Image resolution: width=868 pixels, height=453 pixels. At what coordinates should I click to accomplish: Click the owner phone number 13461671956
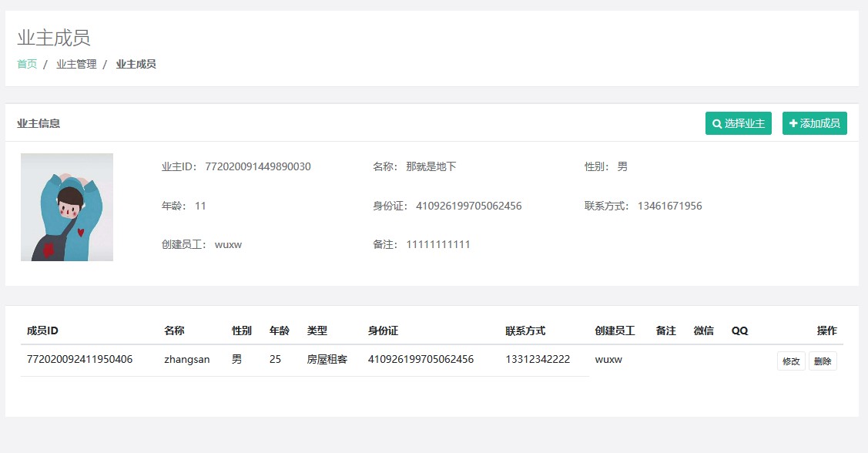(x=669, y=206)
